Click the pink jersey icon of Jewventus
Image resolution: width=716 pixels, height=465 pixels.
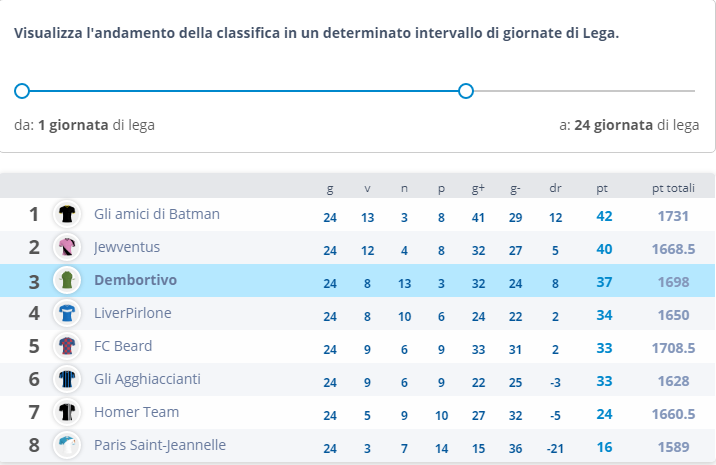click(x=67, y=247)
